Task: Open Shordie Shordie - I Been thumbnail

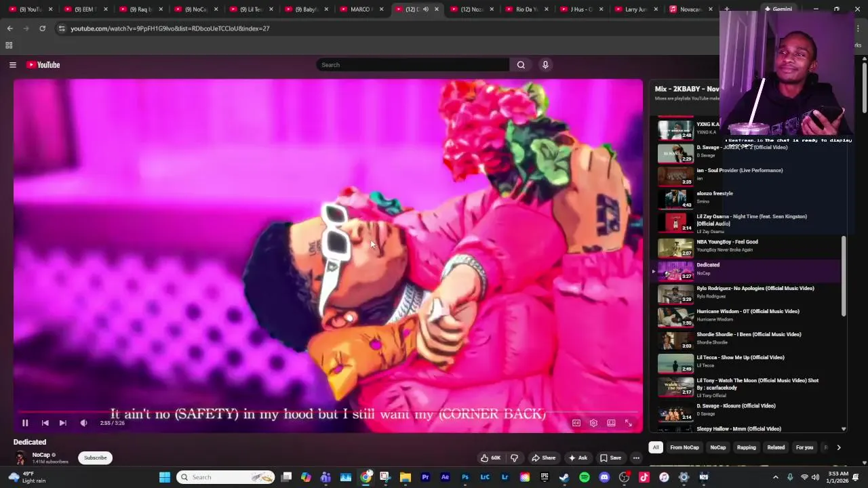Action: pos(675,340)
